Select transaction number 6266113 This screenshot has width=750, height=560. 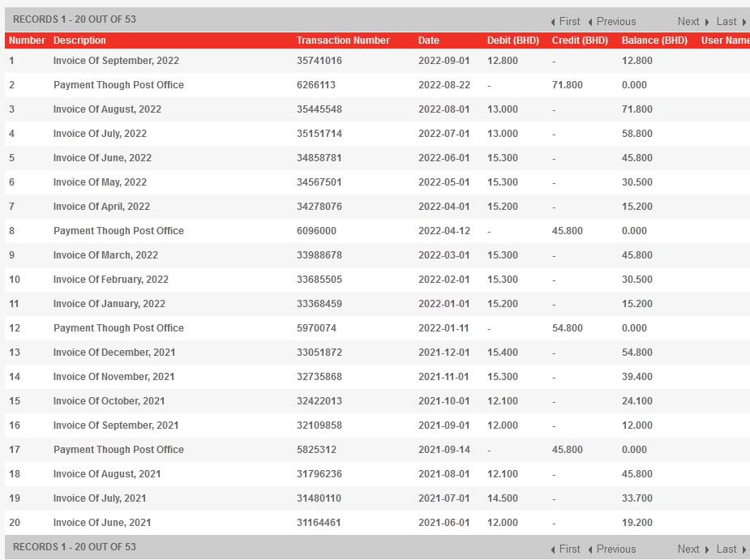(315, 85)
